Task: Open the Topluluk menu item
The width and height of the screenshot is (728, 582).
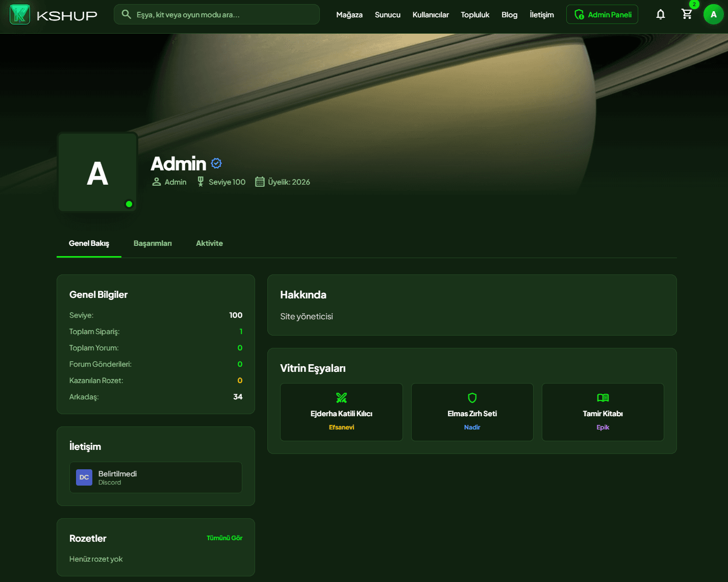Action: (x=475, y=15)
